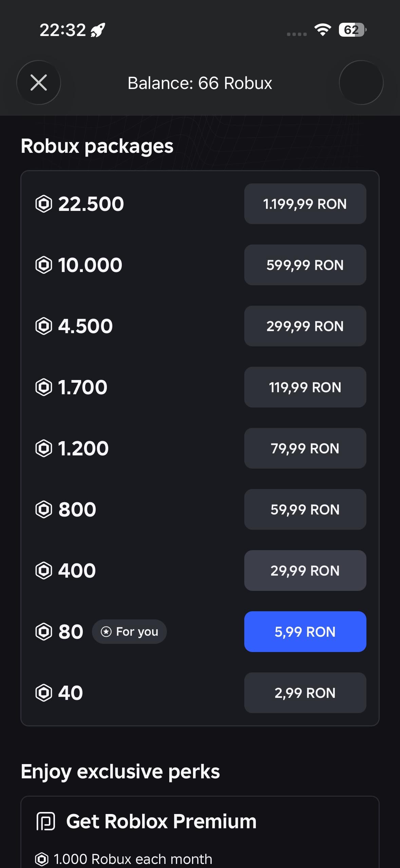The height and width of the screenshot is (868, 400).
Task: Close the Robux purchase screen with X
Action: [x=39, y=83]
